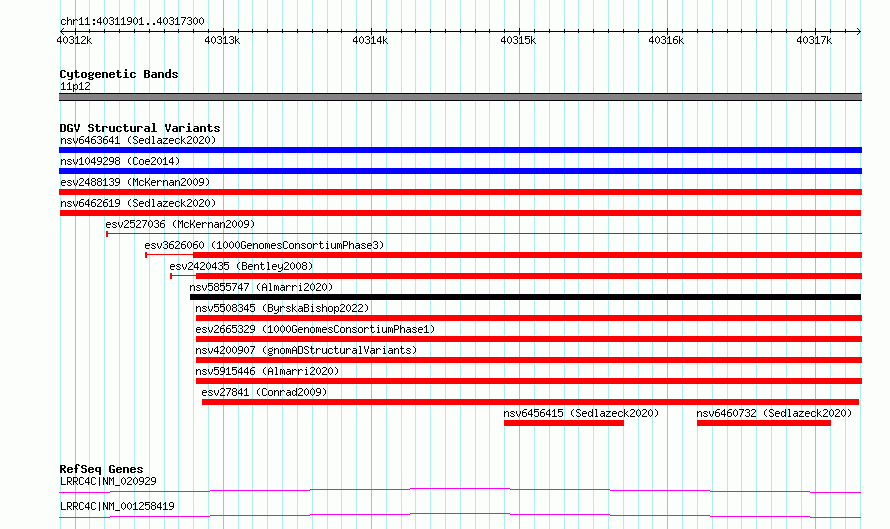The image size is (890, 529).
Task: Click the 40315k ruler tick label
Action: coord(518,40)
